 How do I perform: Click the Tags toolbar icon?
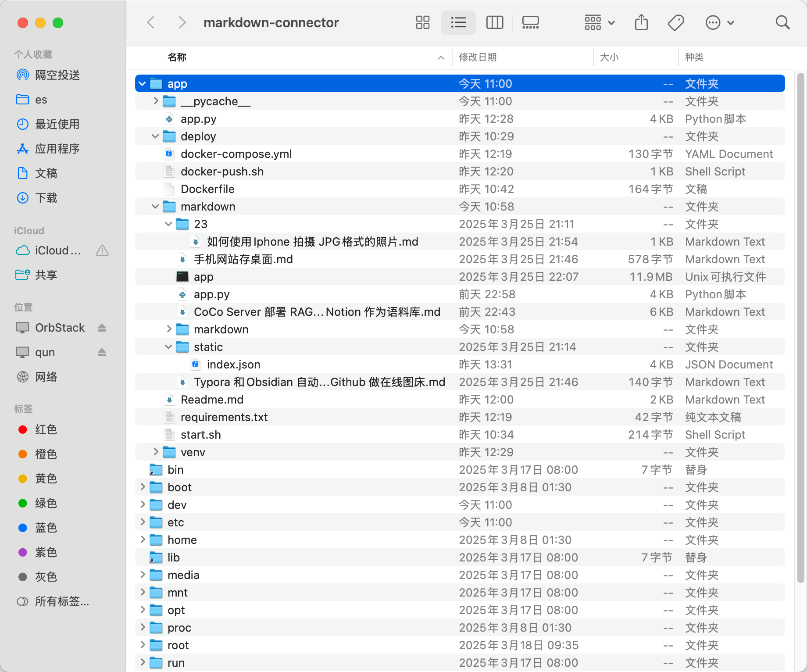click(676, 22)
